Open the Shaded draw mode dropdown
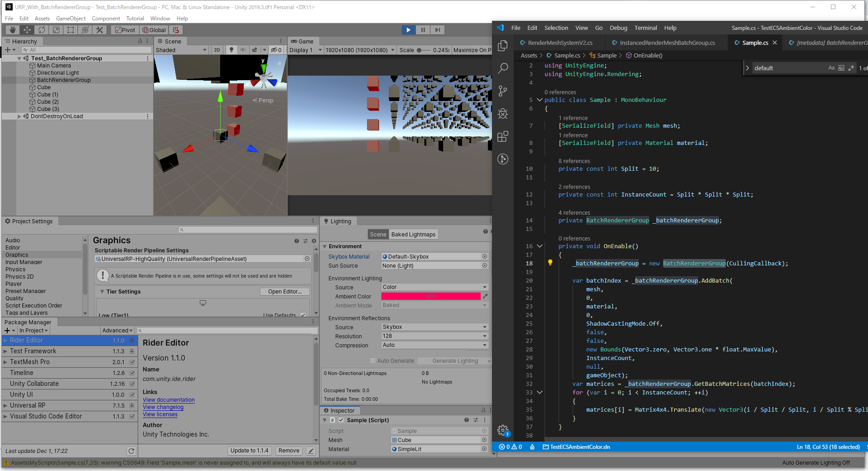 coord(181,50)
